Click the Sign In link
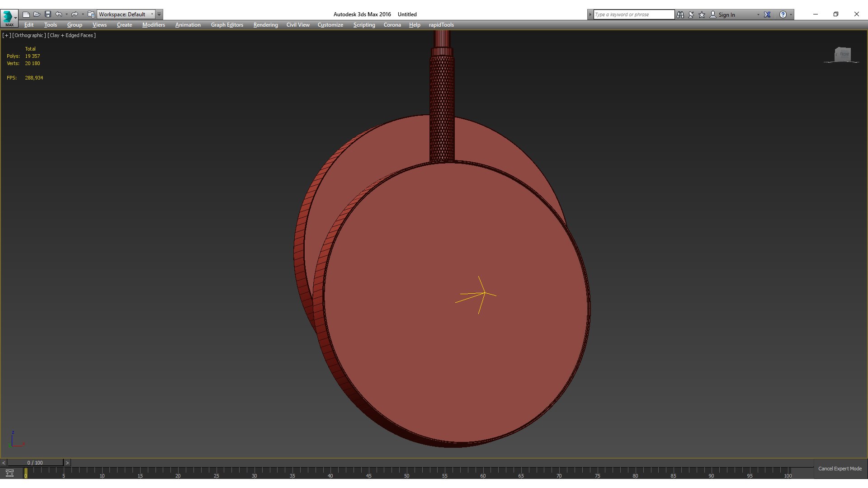This screenshot has width=868, height=488. tap(726, 14)
